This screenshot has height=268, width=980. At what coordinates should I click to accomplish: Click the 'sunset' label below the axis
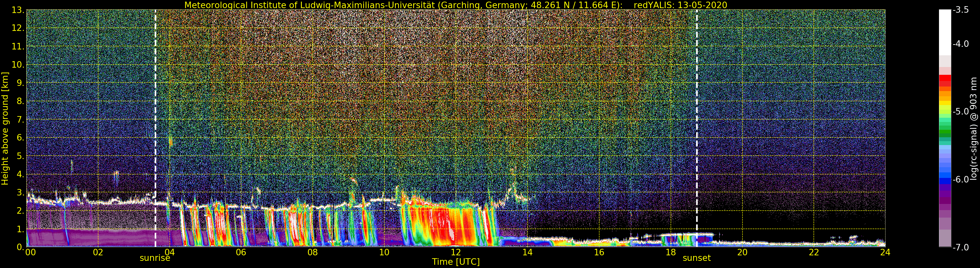tap(696, 258)
